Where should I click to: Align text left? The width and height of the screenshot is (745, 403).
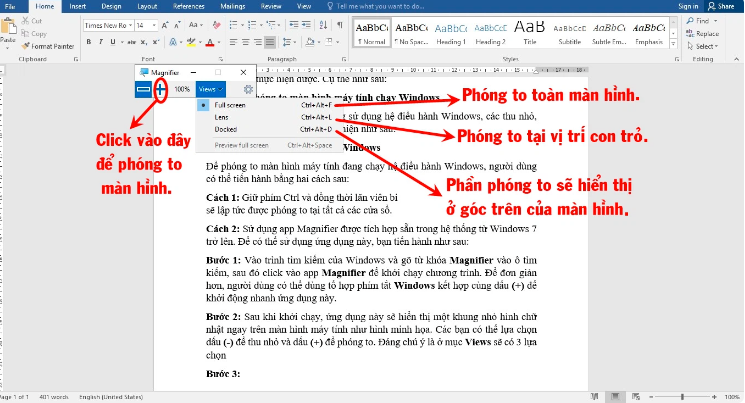pyautogui.click(x=233, y=42)
